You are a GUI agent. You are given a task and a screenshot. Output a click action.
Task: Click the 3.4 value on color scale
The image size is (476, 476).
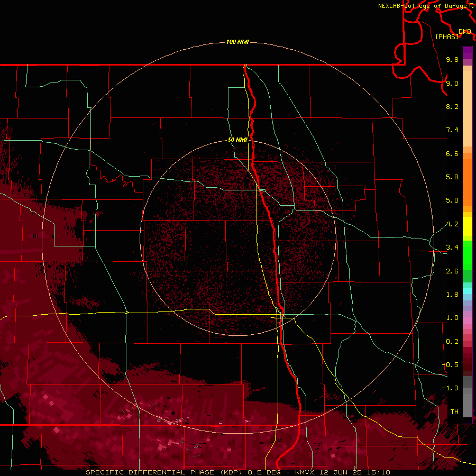coord(452,248)
